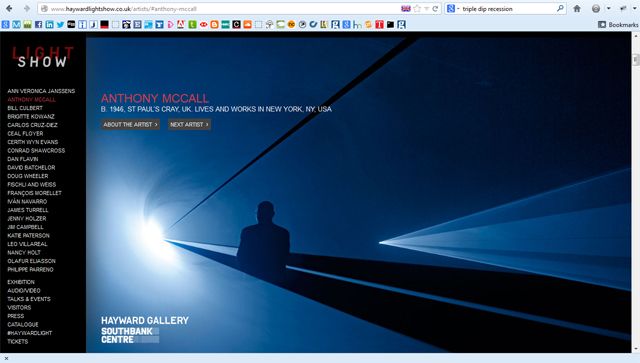Open the orange Blogger bookmark icon
The image size is (640, 363).
(214, 24)
